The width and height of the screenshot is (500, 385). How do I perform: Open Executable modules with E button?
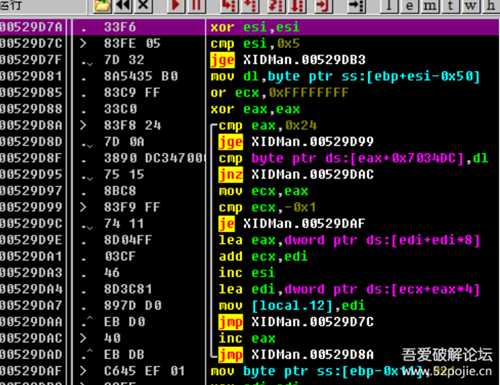(409, 6)
